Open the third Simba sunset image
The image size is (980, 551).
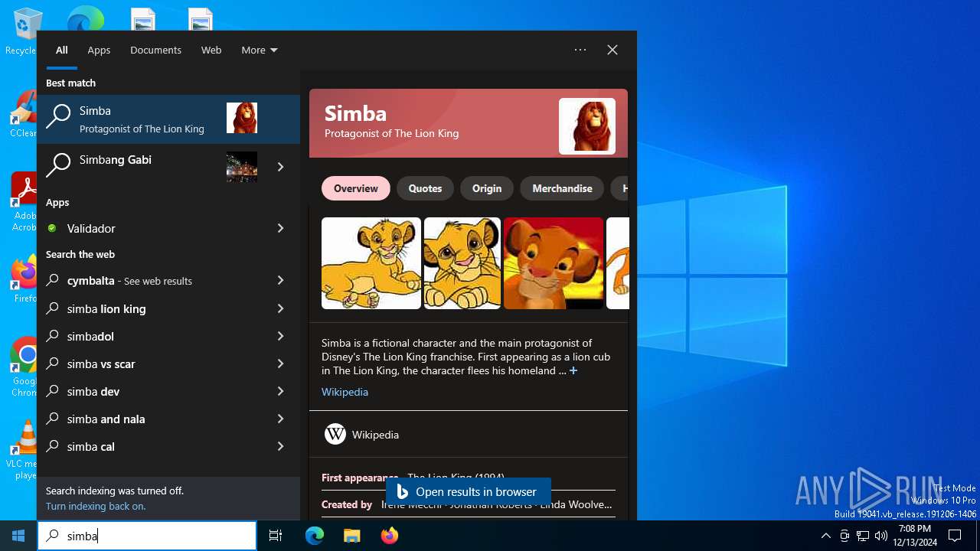tap(554, 263)
